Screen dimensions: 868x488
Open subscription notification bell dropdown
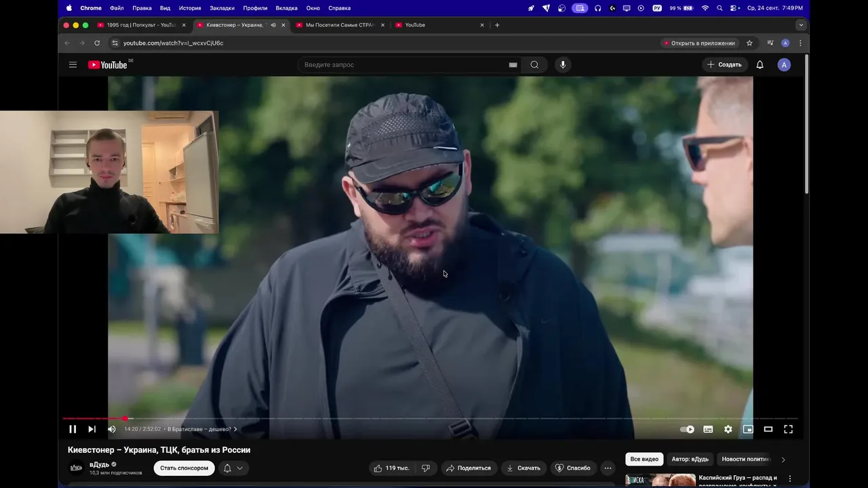coord(233,468)
